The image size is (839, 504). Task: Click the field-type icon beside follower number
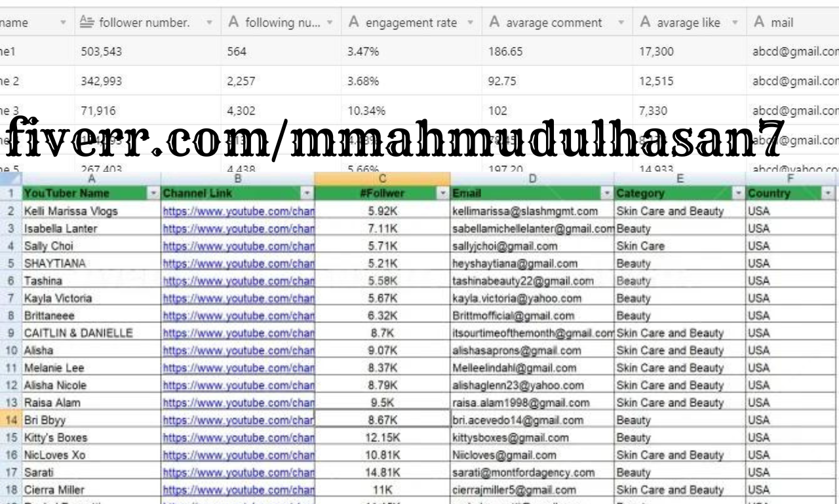(x=87, y=22)
